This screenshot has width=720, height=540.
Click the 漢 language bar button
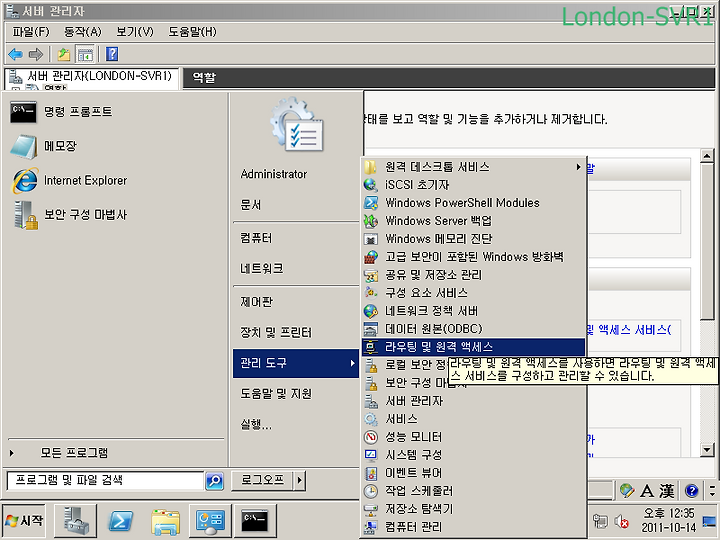pos(667,491)
